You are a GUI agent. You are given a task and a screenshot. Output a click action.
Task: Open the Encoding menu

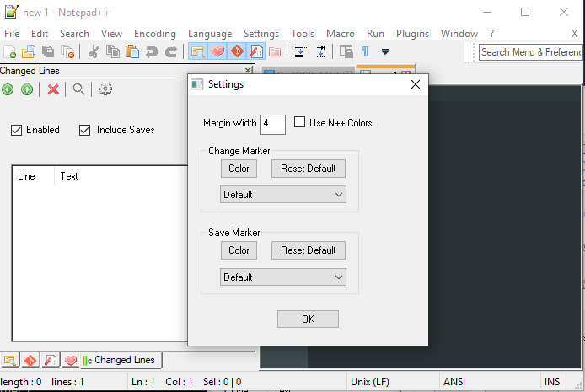pyautogui.click(x=155, y=34)
